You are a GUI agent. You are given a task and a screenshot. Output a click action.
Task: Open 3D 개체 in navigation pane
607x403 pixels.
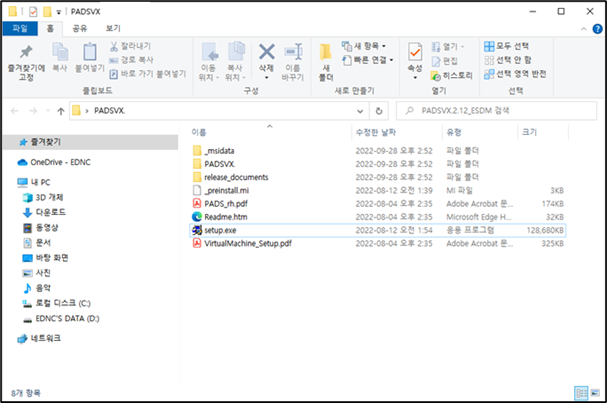[43, 197]
